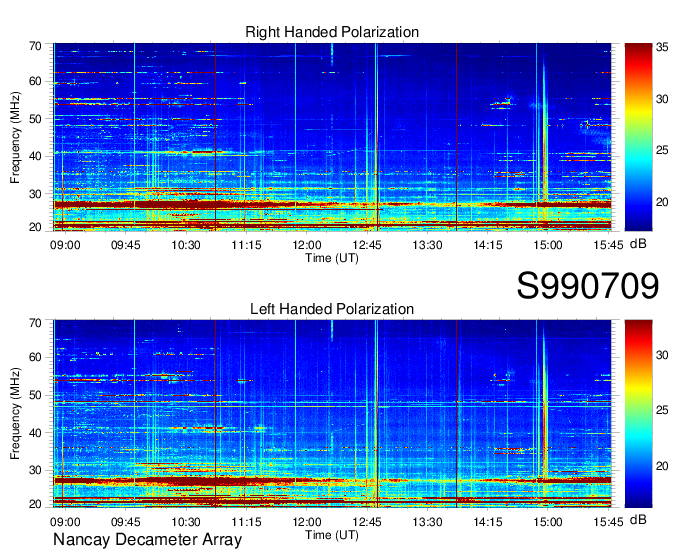Click the top plot's 'Time (UT)' label
The width and height of the screenshot is (680, 552).
click(x=332, y=258)
